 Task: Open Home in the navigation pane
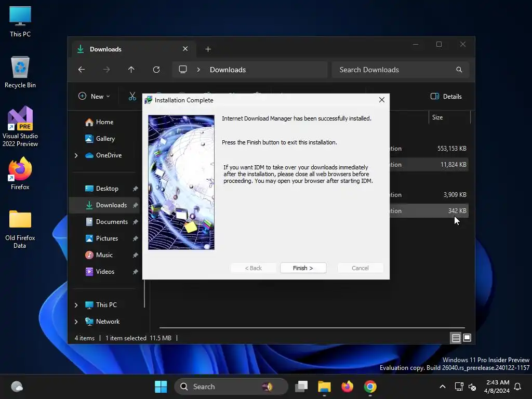coord(104,122)
